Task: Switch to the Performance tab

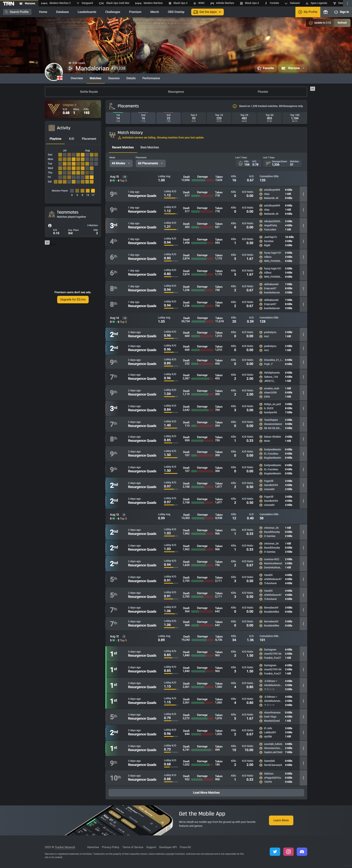Action: point(151,78)
